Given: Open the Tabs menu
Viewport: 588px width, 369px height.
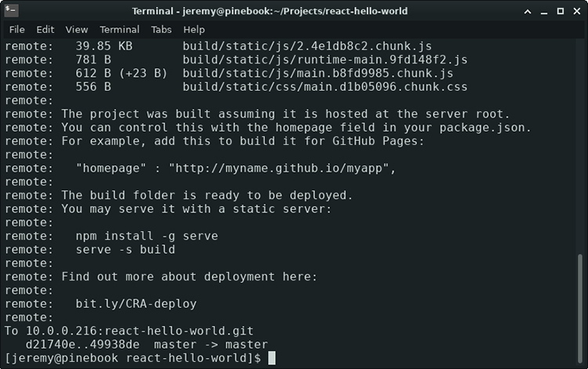Looking at the screenshot, I should [x=162, y=30].
